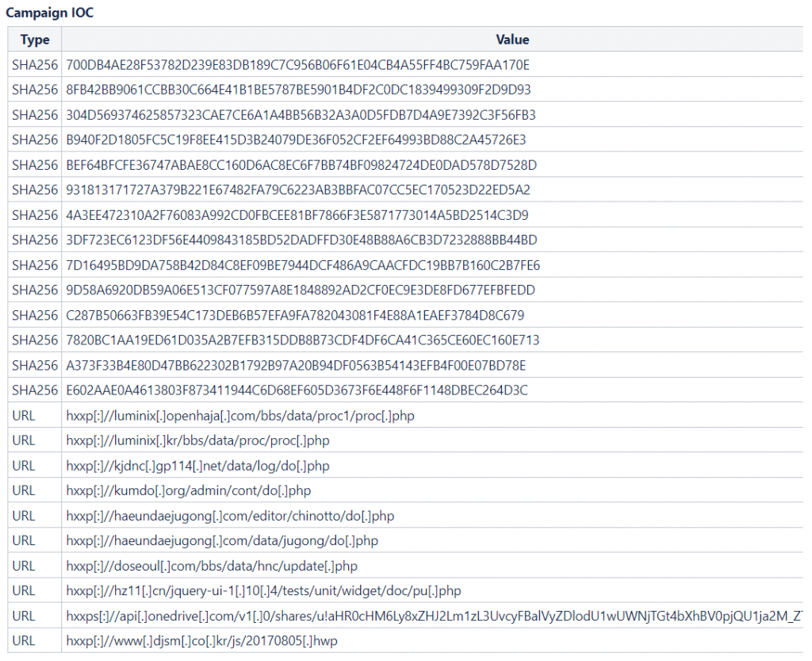Select the SHA256 hash starting with 700DB4AE
Image resolution: width=812 pixels, height=661 pixels.
pyautogui.click(x=298, y=65)
